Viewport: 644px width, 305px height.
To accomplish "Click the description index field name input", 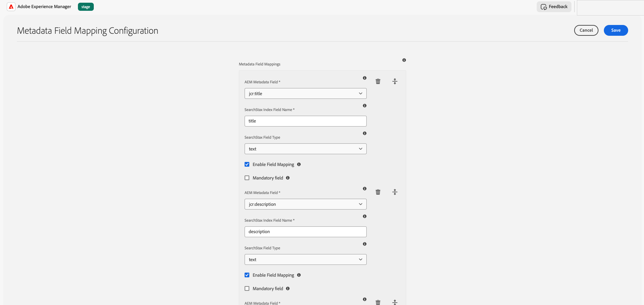I will (305, 232).
